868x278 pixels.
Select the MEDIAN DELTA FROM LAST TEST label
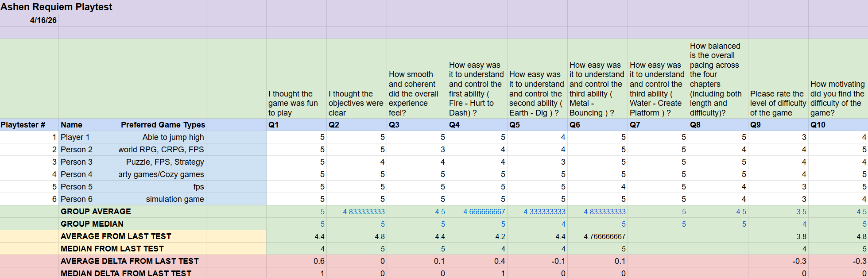126,274
